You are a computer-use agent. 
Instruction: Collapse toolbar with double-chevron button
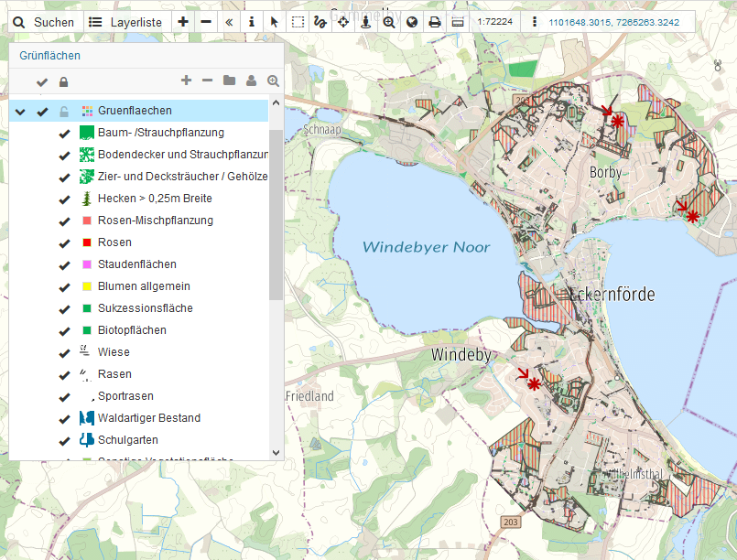tap(229, 21)
